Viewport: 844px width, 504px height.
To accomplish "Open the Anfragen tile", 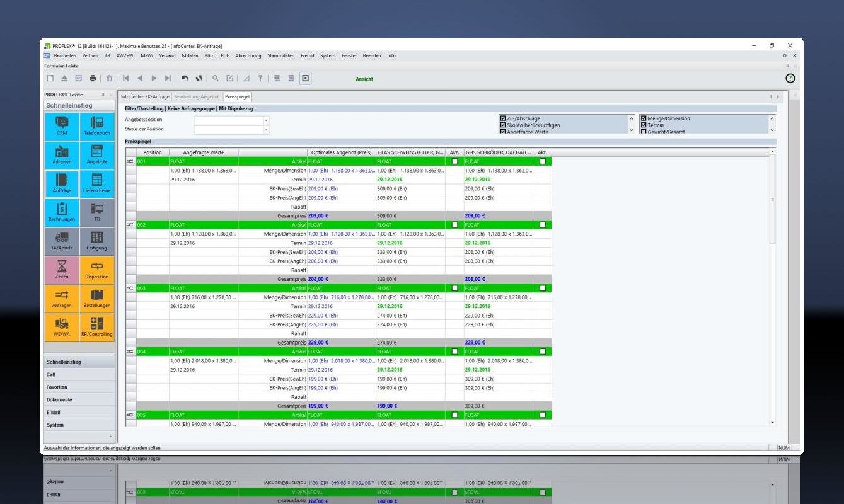I will pos(62,299).
